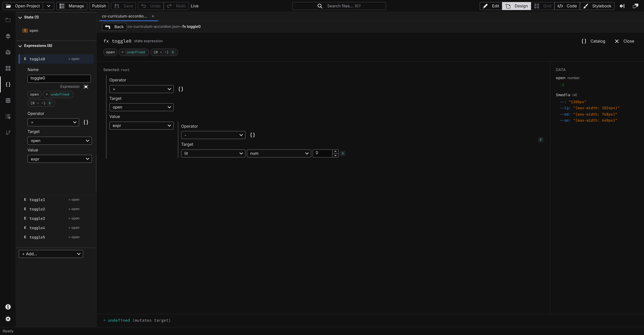
Task: Open nested Target lit dropdown
Action: point(213,153)
